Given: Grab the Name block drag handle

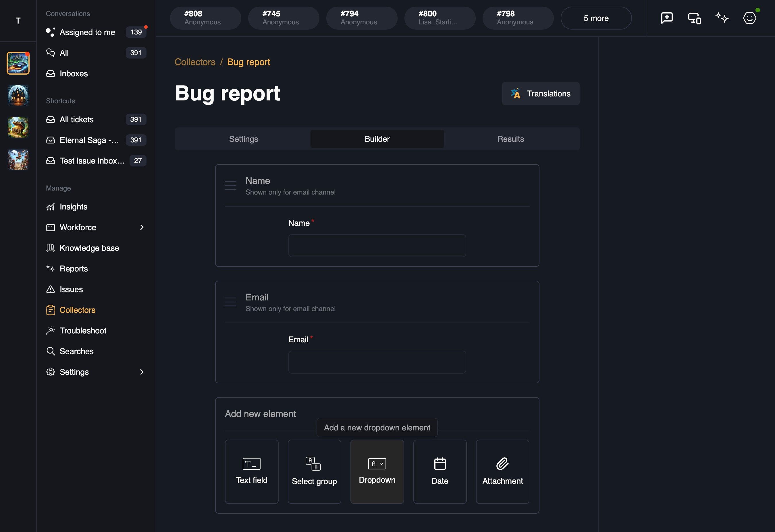Looking at the screenshot, I should pyautogui.click(x=231, y=185).
